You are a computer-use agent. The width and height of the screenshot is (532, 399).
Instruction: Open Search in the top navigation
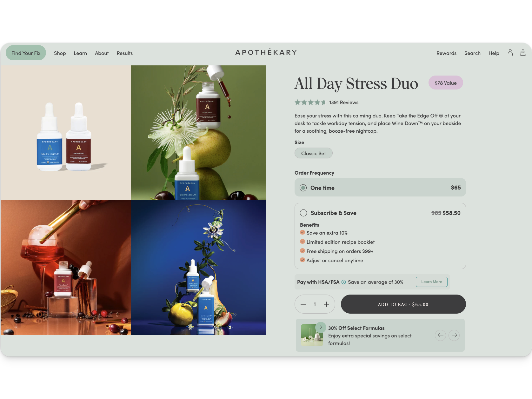point(472,53)
